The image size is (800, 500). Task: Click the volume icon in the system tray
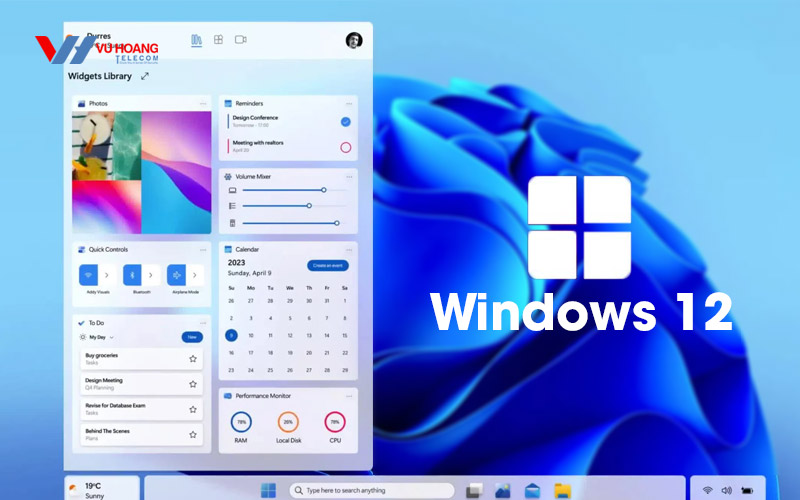click(727, 490)
